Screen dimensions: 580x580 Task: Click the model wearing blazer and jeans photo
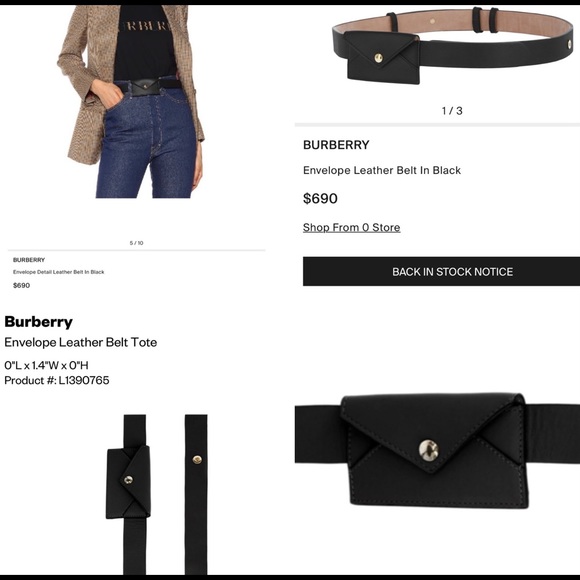[131, 102]
